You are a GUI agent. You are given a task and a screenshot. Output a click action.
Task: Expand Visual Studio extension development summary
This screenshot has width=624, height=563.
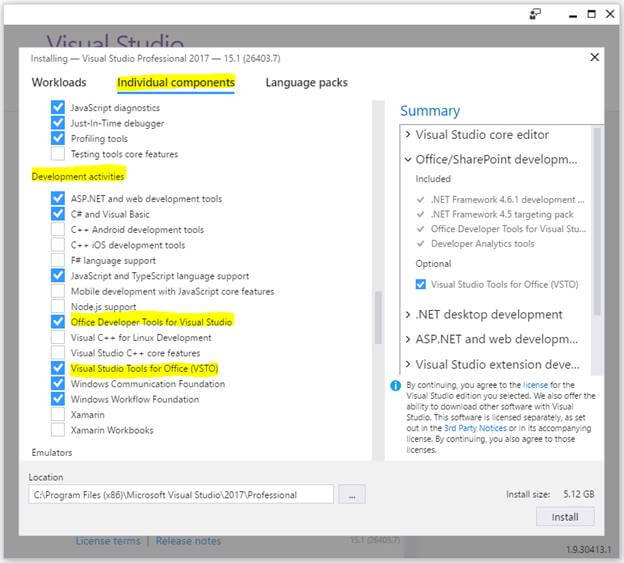408,364
